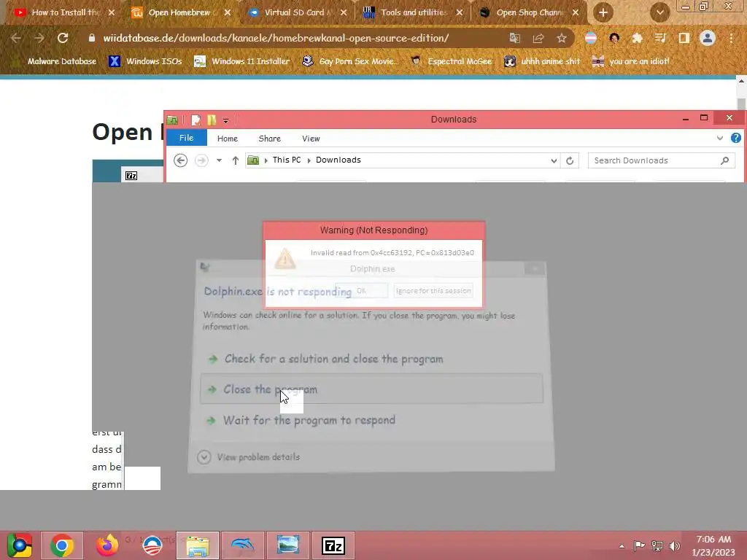
Task: Switch to the Virtual SD Card tab
Action: click(296, 12)
